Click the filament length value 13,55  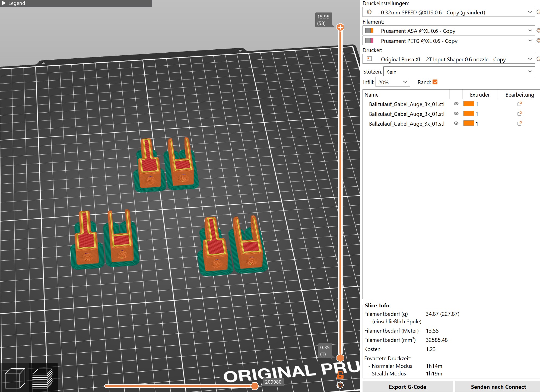click(432, 331)
